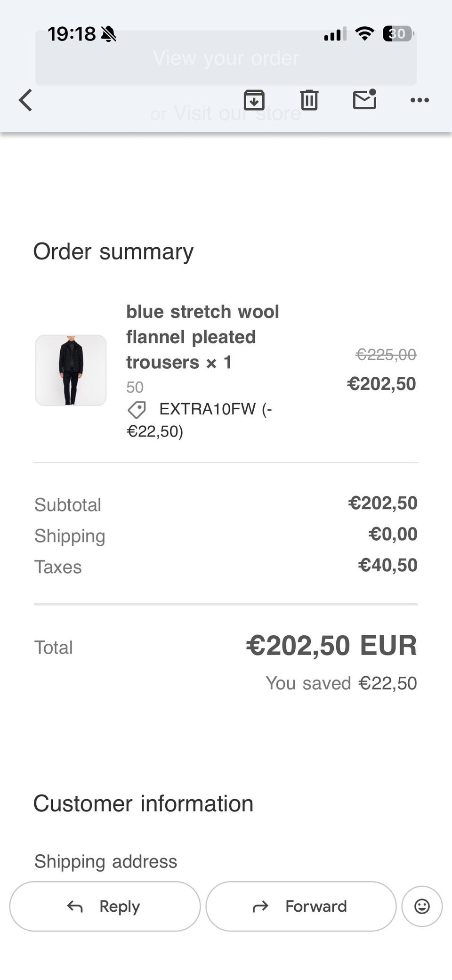Screen dimensions: 452x980
Task: Archive this email
Action: [254, 100]
